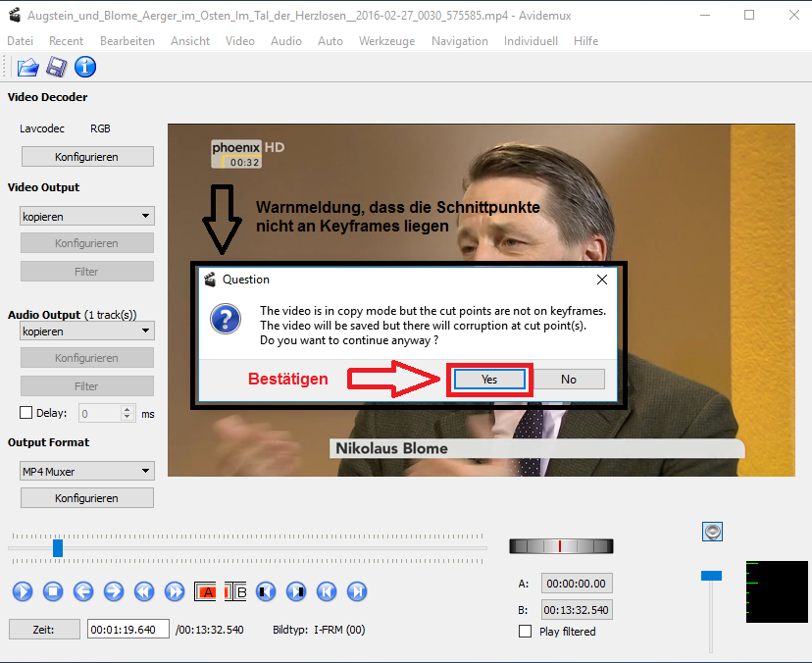The image size is (812, 663).
Task: Open the Bearbeiten menu
Action: tap(127, 41)
